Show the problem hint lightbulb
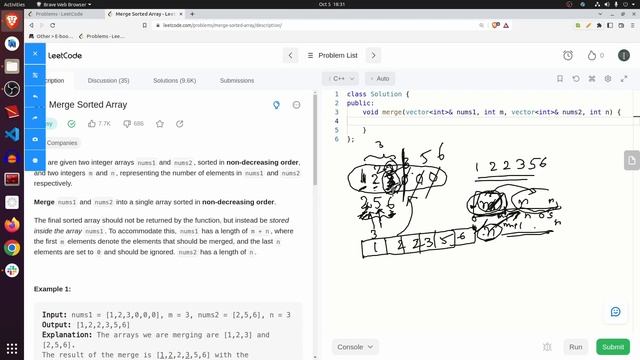Image resolution: width=640 pixels, height=360 pixels. 276,105
